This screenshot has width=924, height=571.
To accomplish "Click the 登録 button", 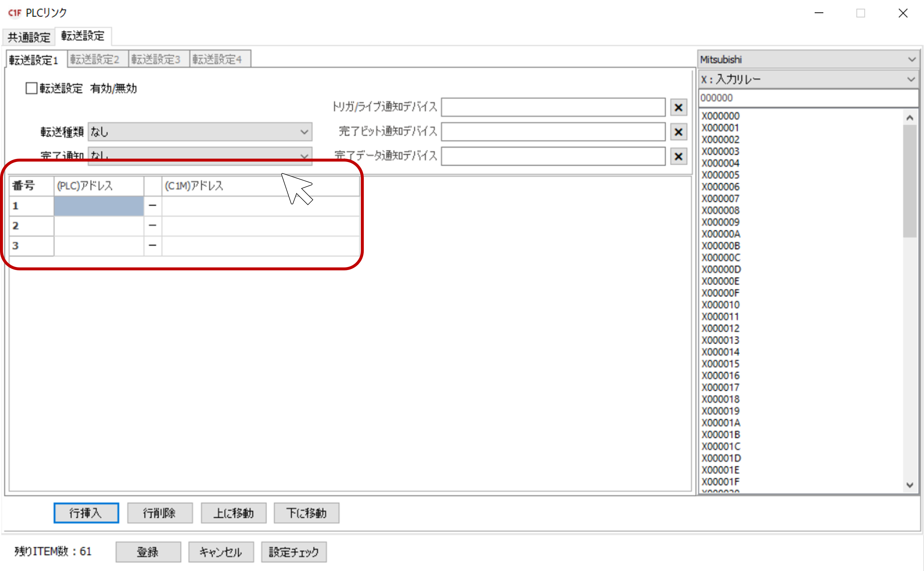I will 148,552.
